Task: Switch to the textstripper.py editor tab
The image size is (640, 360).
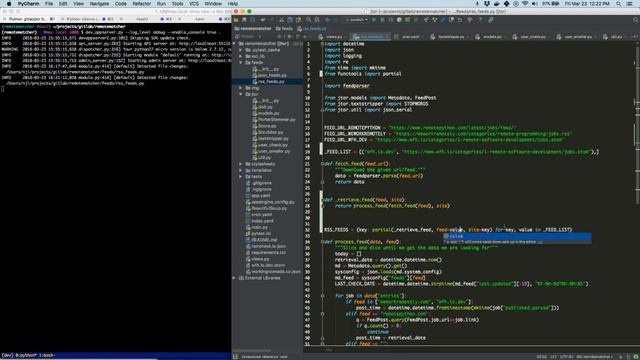Action: tap(449, 37)
